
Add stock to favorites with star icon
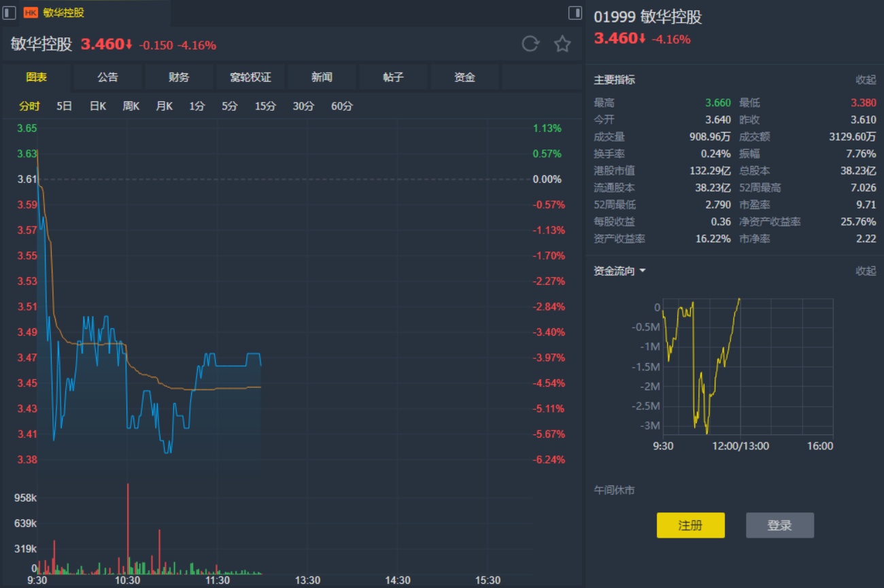[562, 44]
